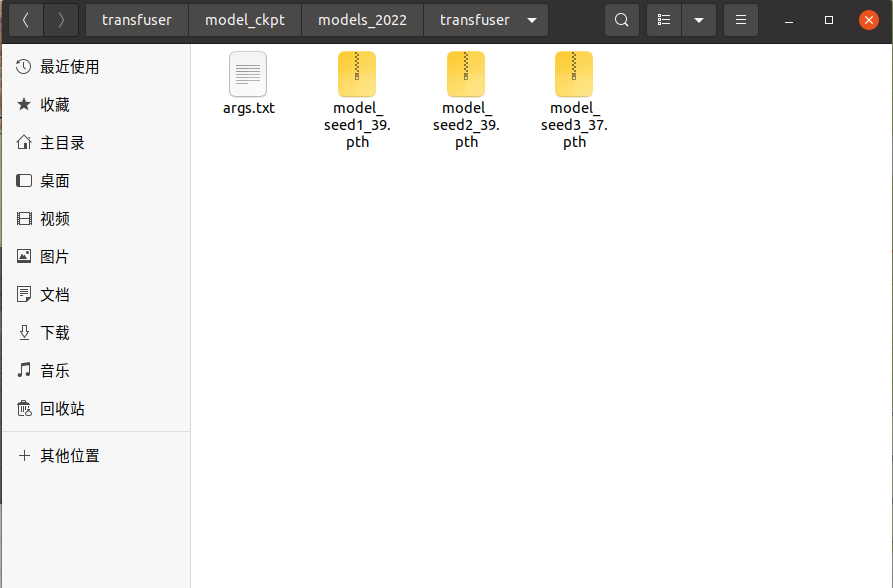Viewport: 893px width, 588px height.
Task: Open the view options dropdown arrow
Action: coord(700,19)
